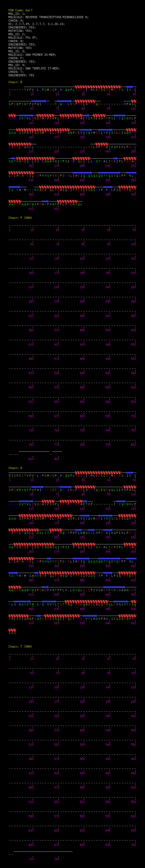Select the "CHAIN: B;" header line
The image size is (145, 868).
(16, 41)
